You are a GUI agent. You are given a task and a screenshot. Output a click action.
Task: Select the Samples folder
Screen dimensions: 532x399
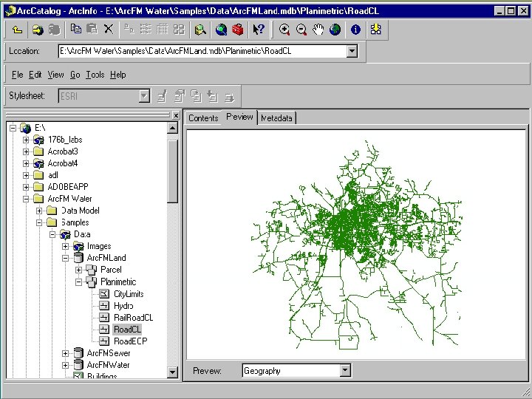pos(75,222)
